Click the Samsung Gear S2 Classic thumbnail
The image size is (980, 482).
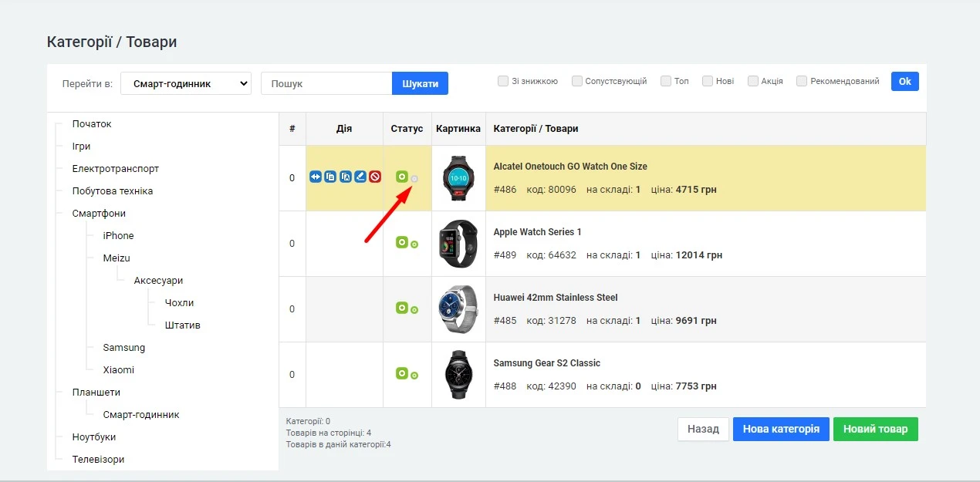pos(458,372)
